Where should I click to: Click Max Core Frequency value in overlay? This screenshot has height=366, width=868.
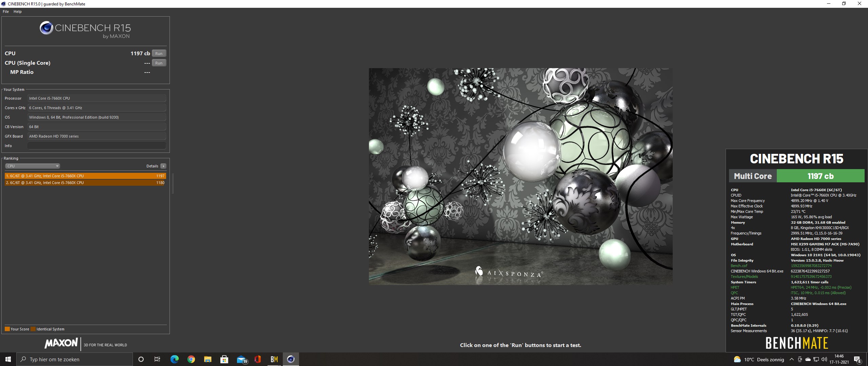(809, 201)
